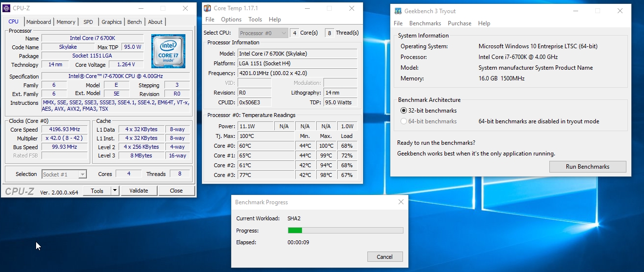Click the Core Temp thermometer title icon
The width and height of the screenshot is (644, 272).
207,8
